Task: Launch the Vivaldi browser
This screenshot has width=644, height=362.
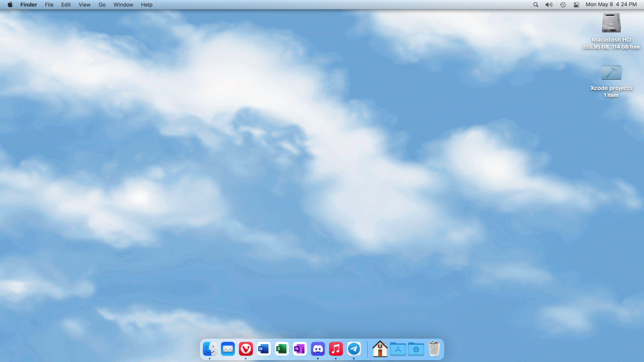Action: pos(246,348)
